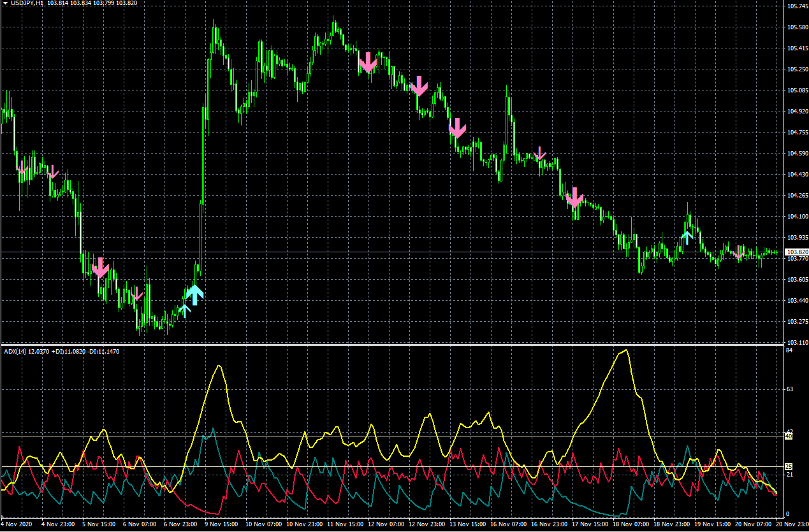Screen dimensions: 809x532
Task: Click the small pink arrow after 6 Nov 07:00
Action: pyautogui.click(x=137, y=294)
